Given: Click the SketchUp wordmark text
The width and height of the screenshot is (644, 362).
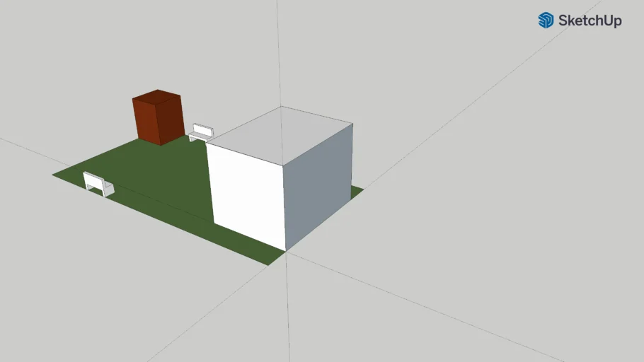Looking at the screenshot, I should point(590,21).
